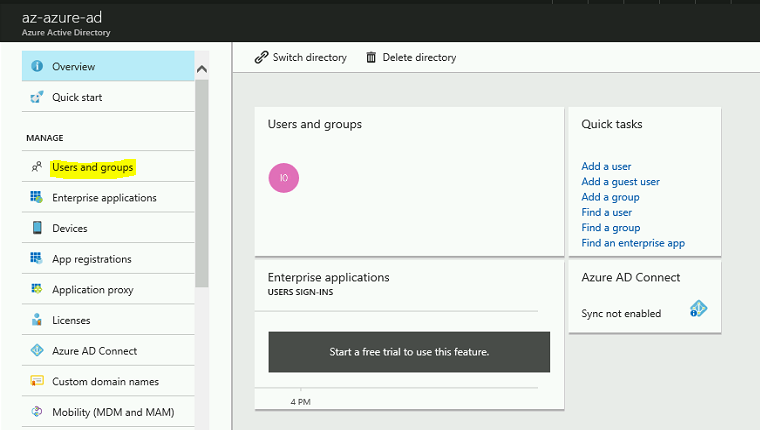Open Mobility (MDM and MAM)
Viewport: 760px width, 430px height.
coord(108,412)
